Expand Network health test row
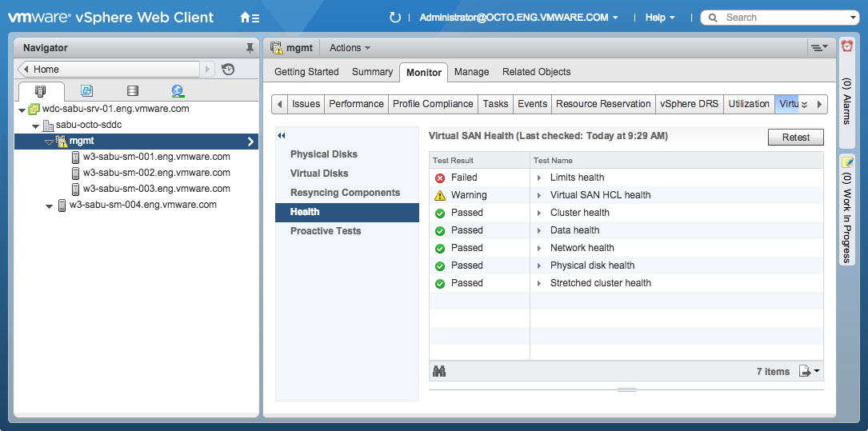The image size is (868, 431). (x=538, y=249)
